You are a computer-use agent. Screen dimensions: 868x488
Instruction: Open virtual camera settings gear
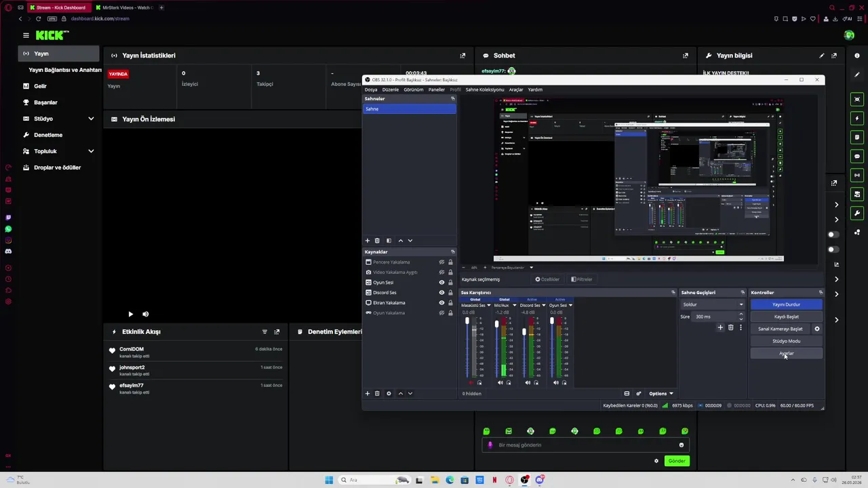[x=817, y=329]
